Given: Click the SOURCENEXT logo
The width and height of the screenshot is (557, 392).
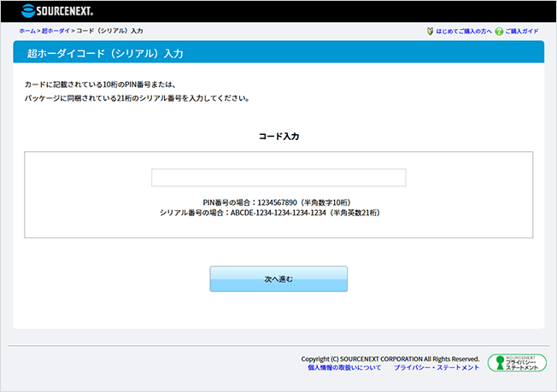Looking at the screenshot, I should pos(57,11).
